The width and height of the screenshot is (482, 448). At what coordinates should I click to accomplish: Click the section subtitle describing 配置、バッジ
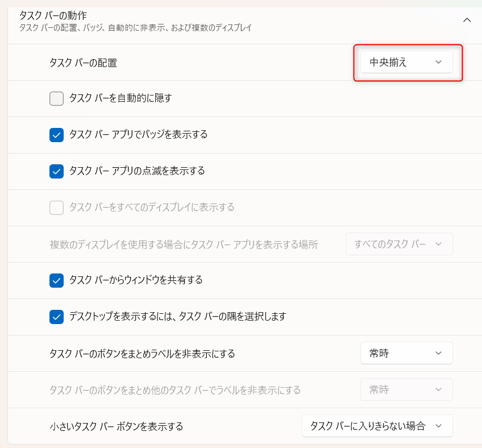click(135, 27)
